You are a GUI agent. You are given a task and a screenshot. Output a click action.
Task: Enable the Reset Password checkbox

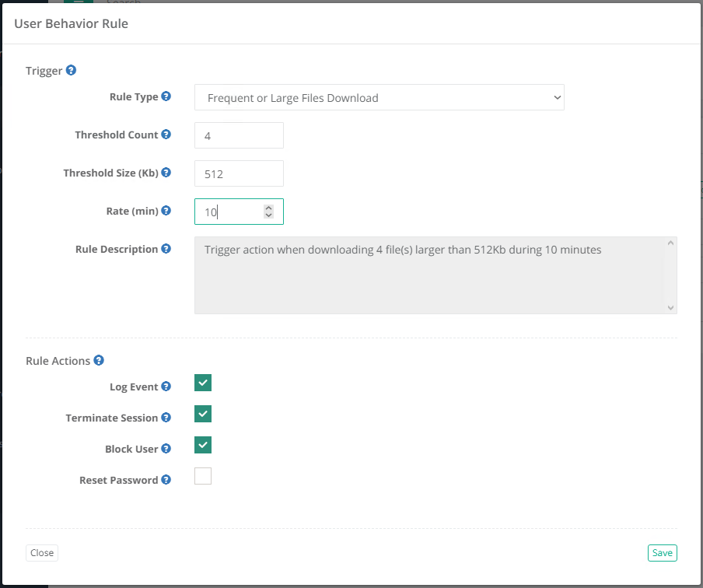tap(202, 476)
